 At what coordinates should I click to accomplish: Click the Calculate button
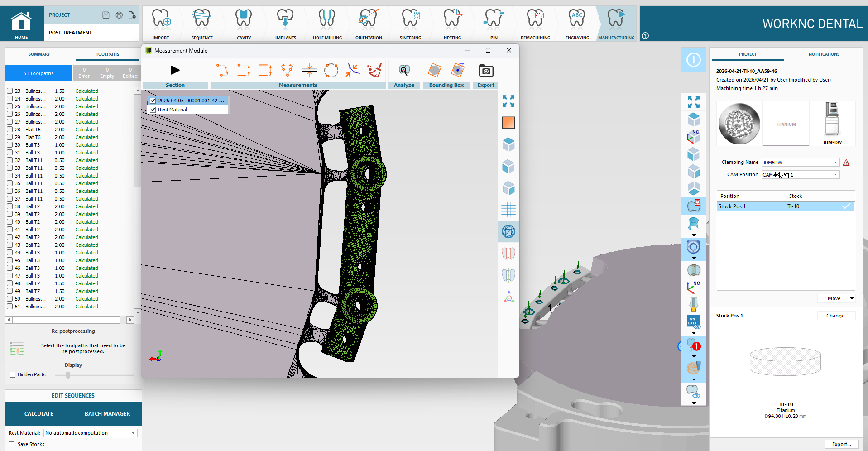pos(39,413)
